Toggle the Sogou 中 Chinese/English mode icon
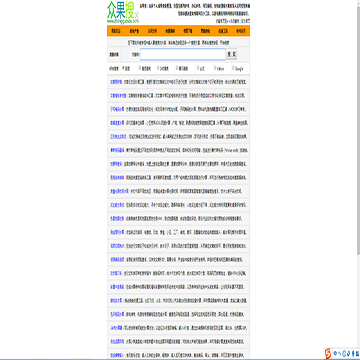 335,353
